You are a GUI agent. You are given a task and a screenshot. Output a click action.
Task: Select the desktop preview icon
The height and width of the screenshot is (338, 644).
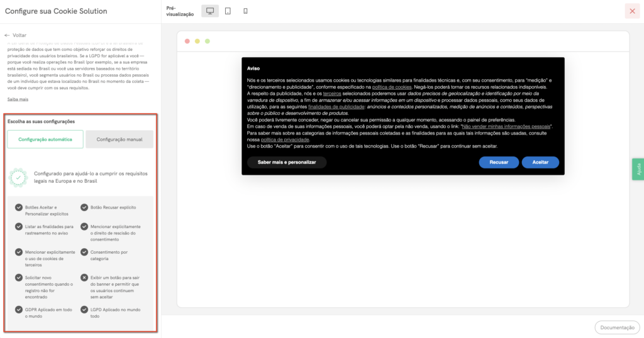tap(210, 11)
